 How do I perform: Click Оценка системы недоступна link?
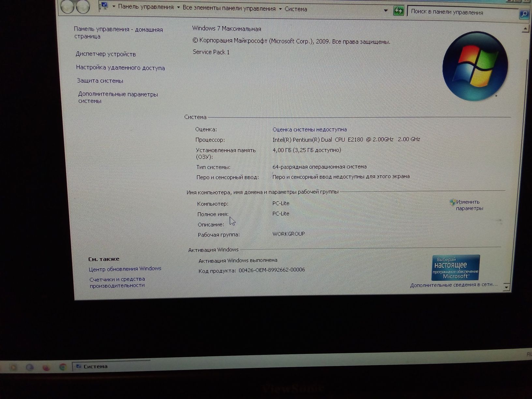pos(309,129)
